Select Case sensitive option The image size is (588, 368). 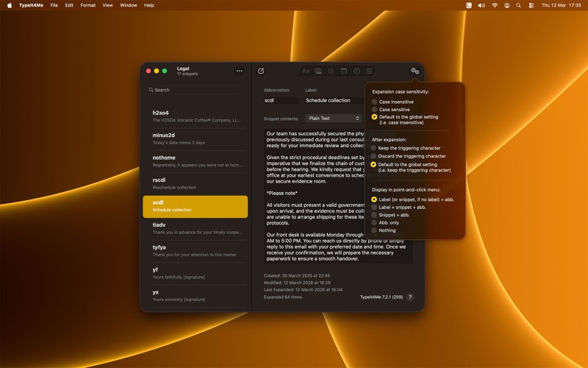pos(391,110)
